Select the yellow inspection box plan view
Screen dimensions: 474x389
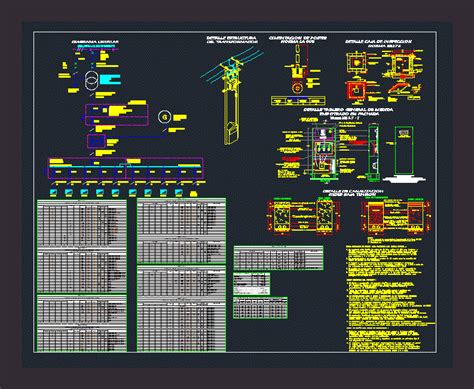pos(356,62)
